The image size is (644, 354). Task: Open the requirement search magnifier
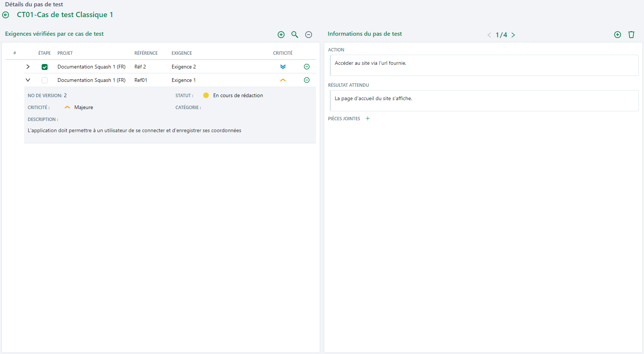(294, 35)
